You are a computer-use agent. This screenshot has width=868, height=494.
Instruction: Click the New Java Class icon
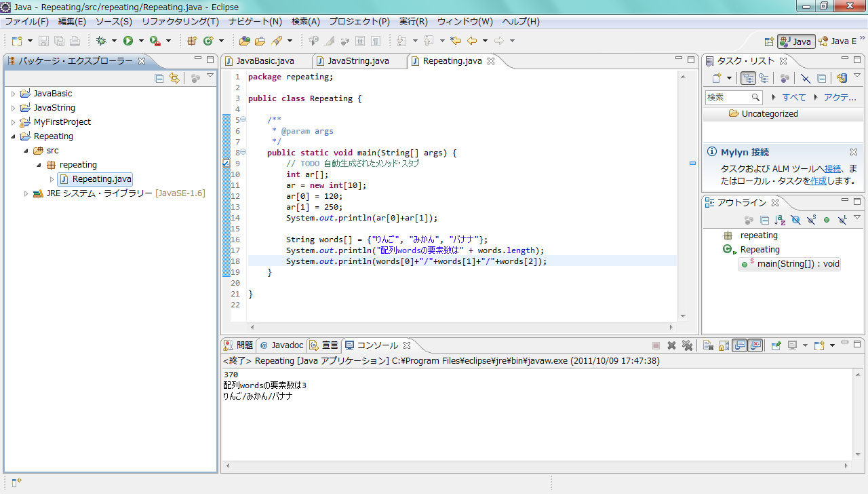tap(209, 41)
